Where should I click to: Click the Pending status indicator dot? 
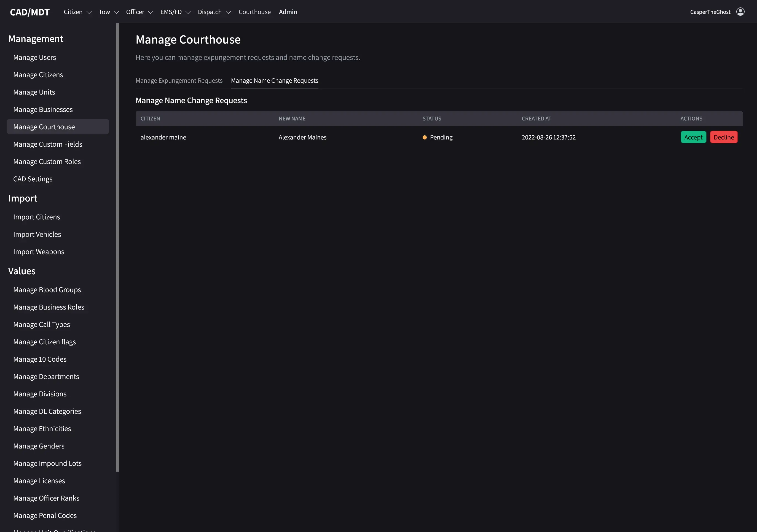[x=425, y=138]
